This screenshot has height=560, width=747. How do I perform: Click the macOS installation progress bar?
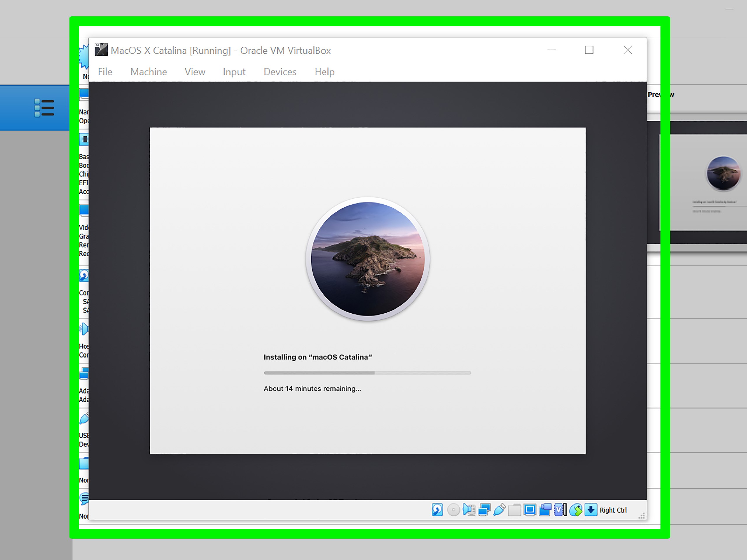pyautogui.click(x=367, y=373)
